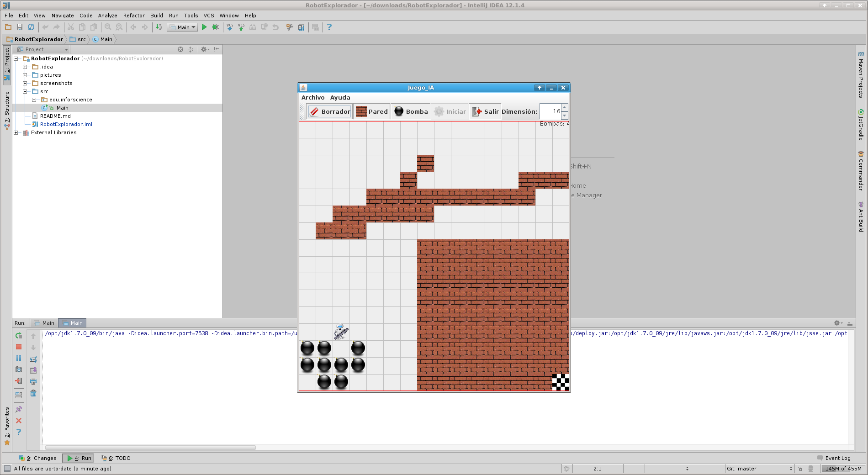This screenshot has width=868, height=475.
Task: Toggle the Maven Projects side tab
Action: (x=861, y=74)
